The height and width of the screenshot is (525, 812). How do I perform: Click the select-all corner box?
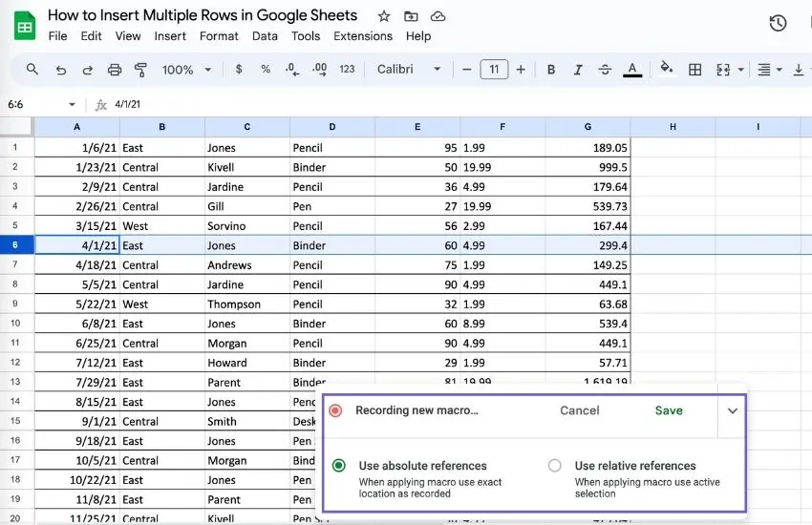17,127
